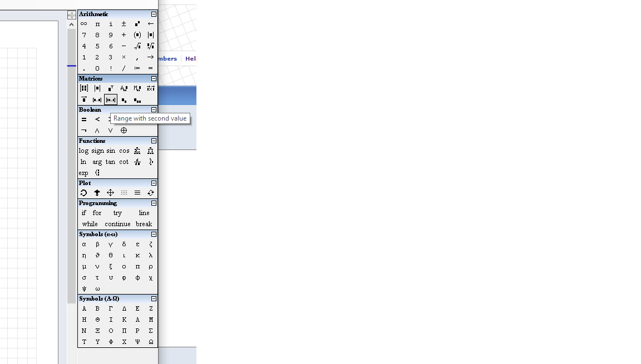Select the Rotate plot tool
Viewport: 641px width, 364px height.
[83, 193]
